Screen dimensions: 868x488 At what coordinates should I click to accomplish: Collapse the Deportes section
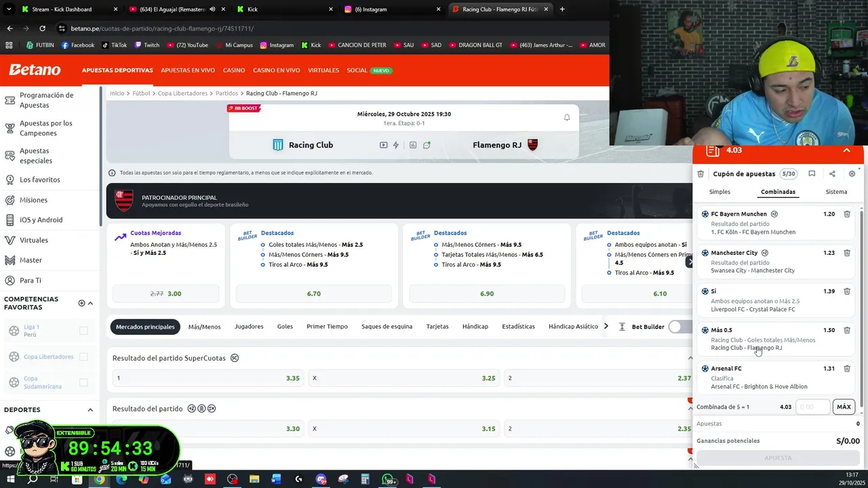coord(90,410)
